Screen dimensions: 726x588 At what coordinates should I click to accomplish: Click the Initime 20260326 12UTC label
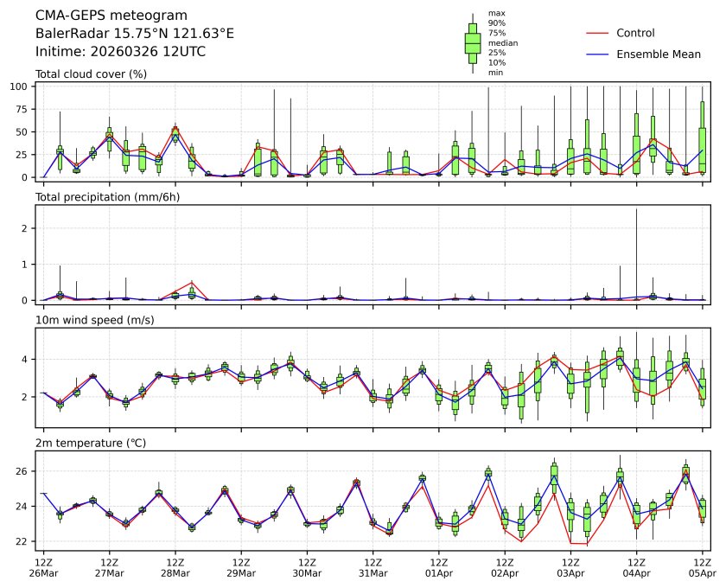point(120,52)
